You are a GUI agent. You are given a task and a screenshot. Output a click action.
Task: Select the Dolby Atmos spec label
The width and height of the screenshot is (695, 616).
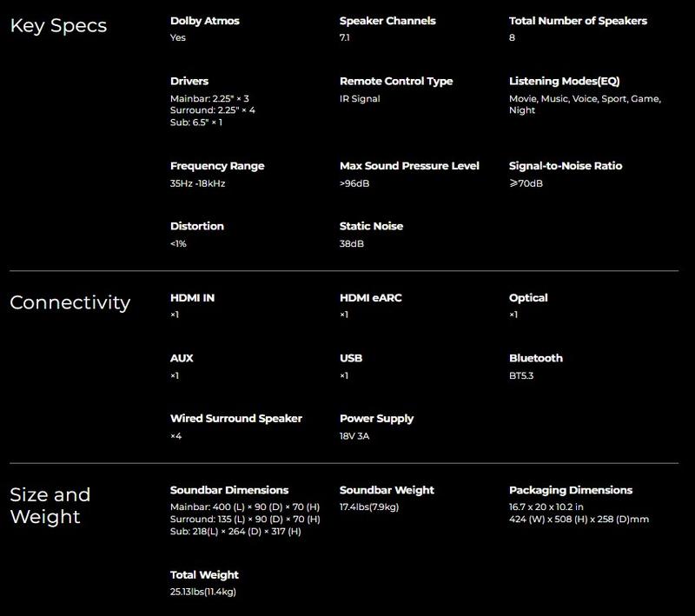click(204, 21)
